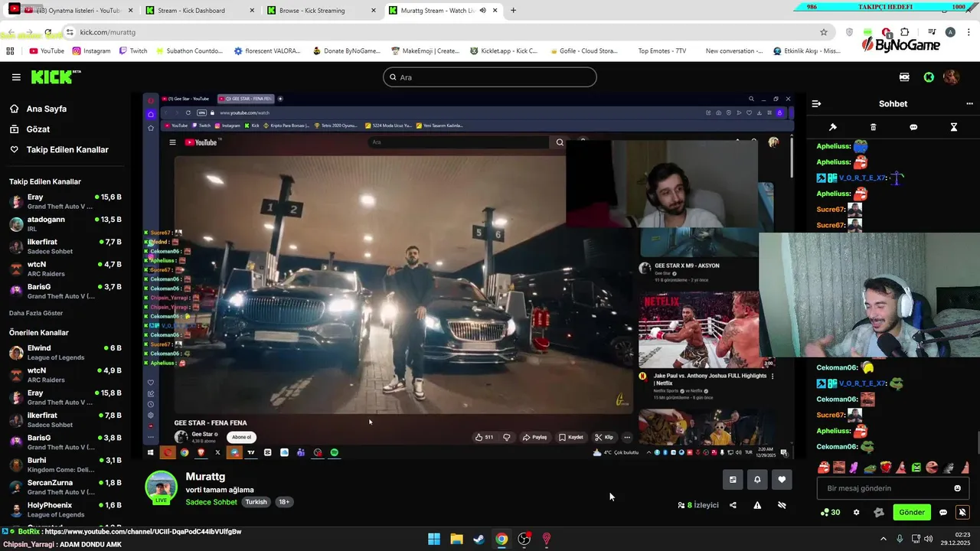The width and height of the screenshot is (980, 551).
Task: Open Windows Start button
Action: tap(434, 539)
